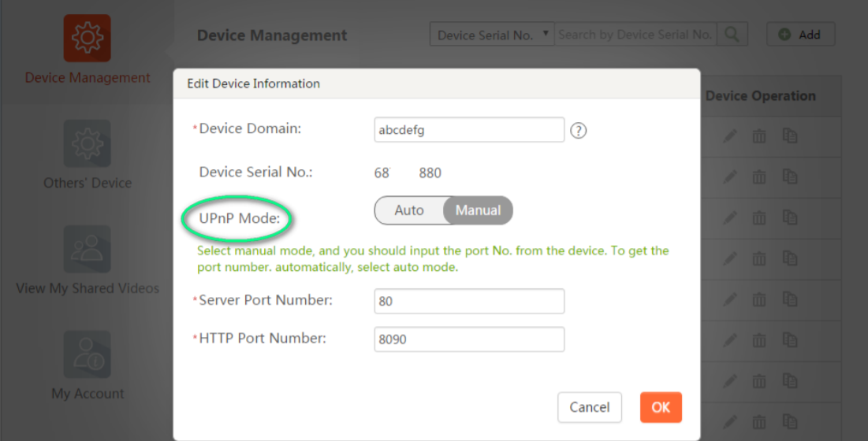Screen dimensions: 868x441
Task: Click the search magnifier icon
Action: (x=732, y=35)
